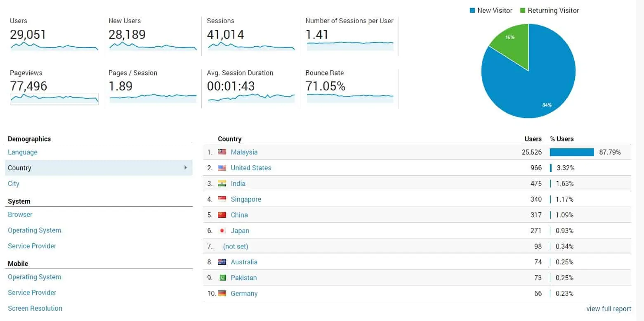Click the New Users sparkline chart
Viewport: 644px width, 321px height.
153,46
